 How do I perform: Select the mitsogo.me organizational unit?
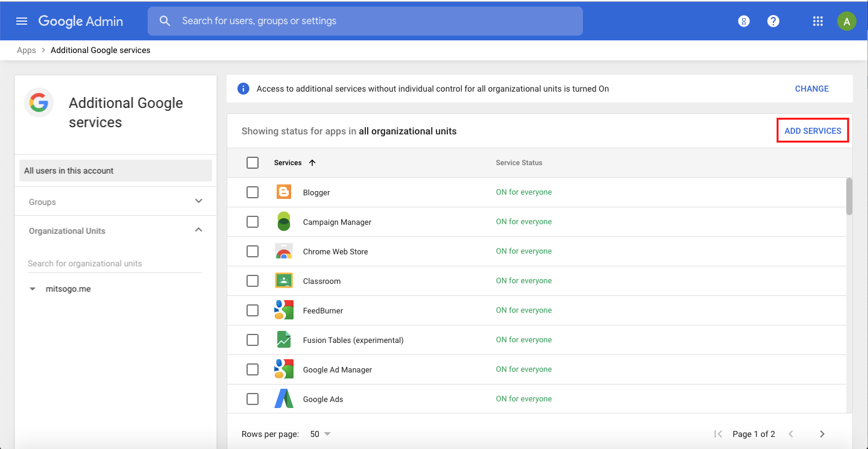tap(68, 289)
